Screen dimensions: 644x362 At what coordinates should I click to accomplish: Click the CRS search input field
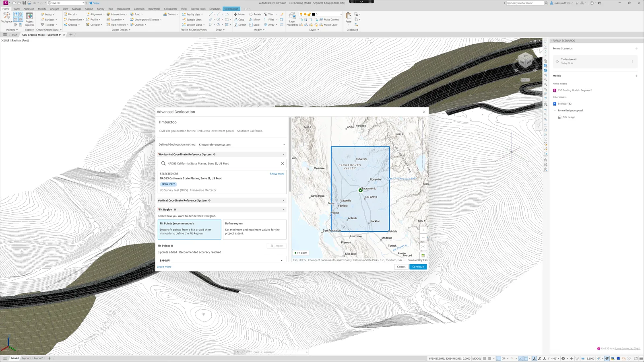point(222,163)
